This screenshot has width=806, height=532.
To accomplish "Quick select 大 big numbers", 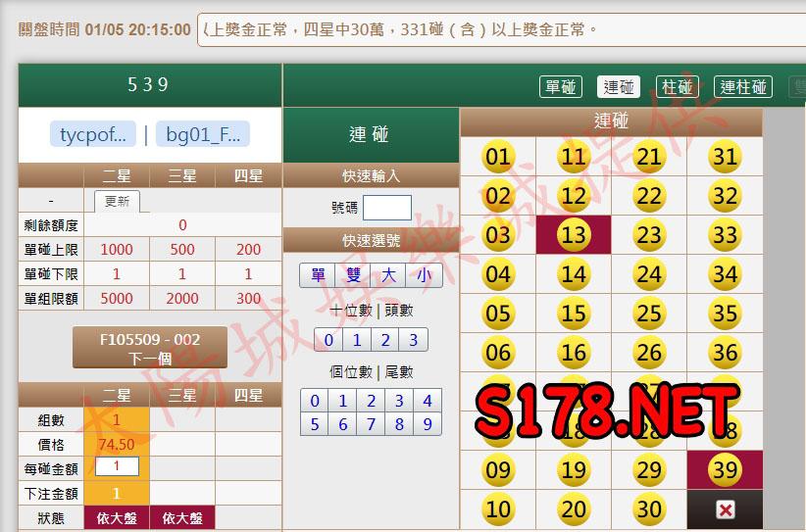I will (x=388, y=275).
